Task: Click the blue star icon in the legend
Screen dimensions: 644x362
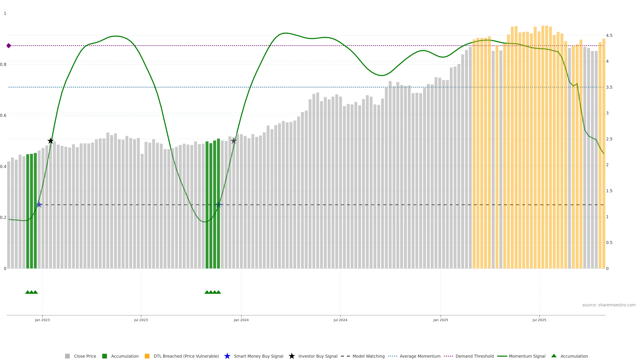Action: [x=227, y=356]
